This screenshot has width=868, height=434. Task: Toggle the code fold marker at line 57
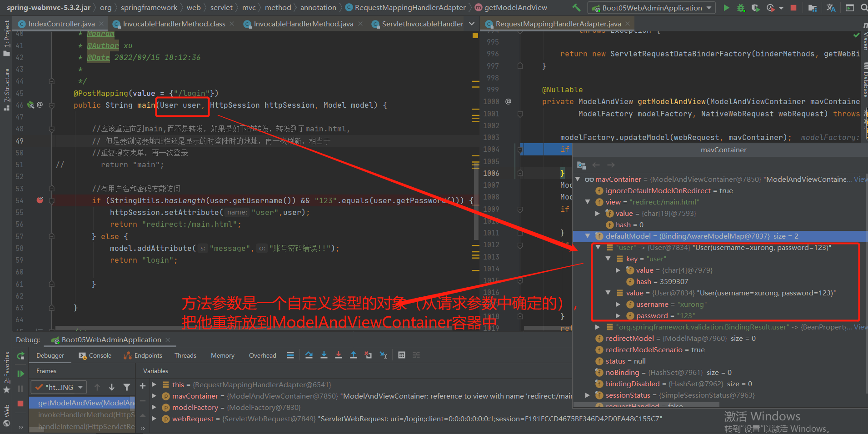pos(52,236)
